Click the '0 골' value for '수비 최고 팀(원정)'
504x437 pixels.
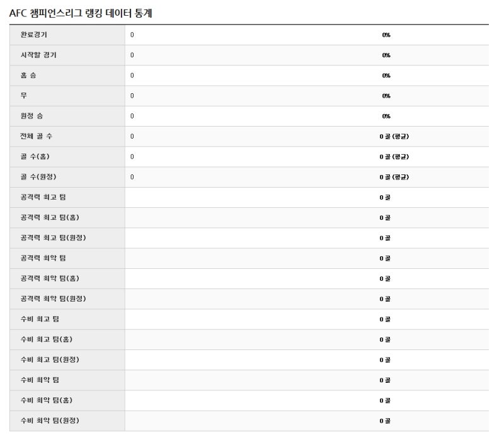[384, 360]
